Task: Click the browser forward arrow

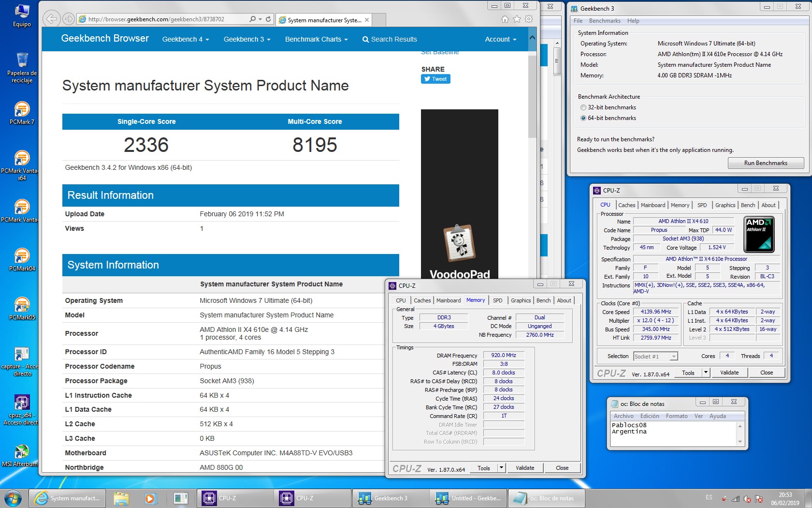Action: coord(69,19)
